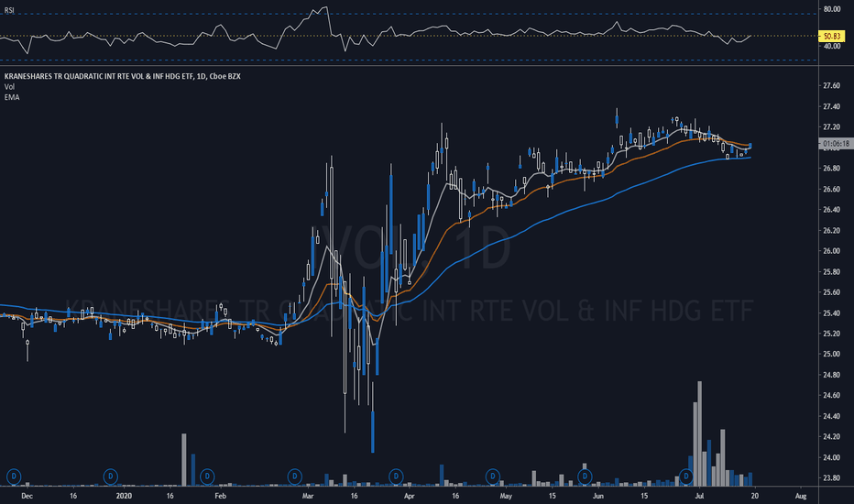
Task: Select the dividend marker near the May label
Action: coord(492,477)
